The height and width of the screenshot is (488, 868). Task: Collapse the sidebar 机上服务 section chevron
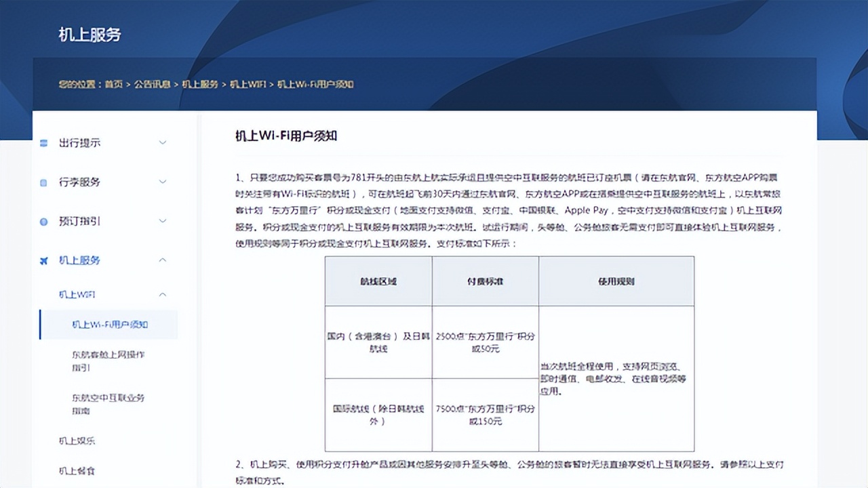tap(163, 260)
